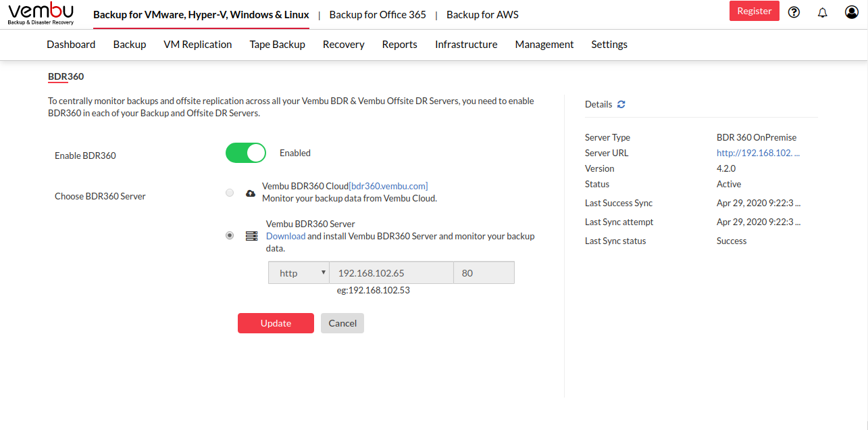Select the Vembu BDR360 Cloud radio button
Image resolution: width=868 pixels, height=430 pixels.
[230, 193]
